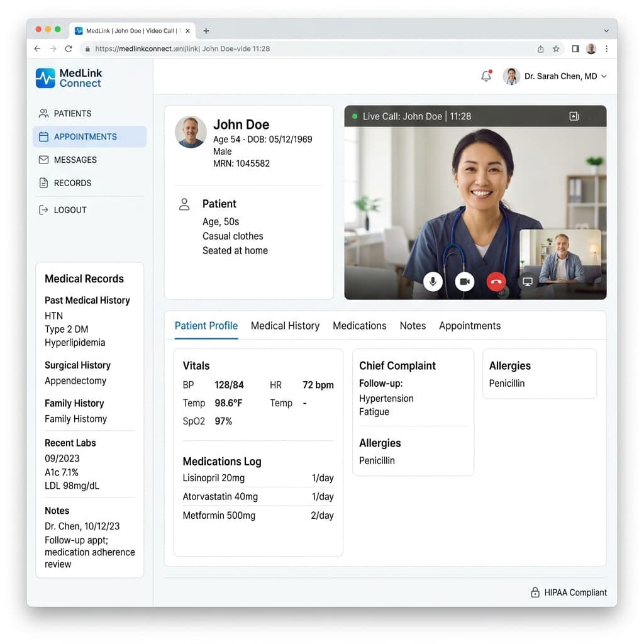Toggle the camera in the live call
644x644 pixels.
(x=465, y=282)
